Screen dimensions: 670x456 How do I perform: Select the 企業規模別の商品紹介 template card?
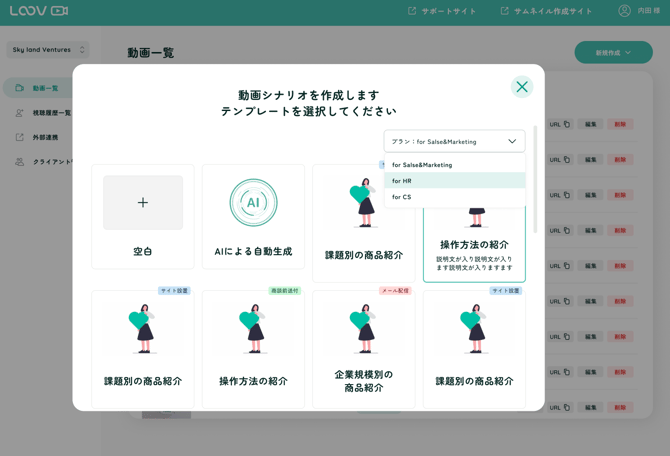click(x=364, y=349)
